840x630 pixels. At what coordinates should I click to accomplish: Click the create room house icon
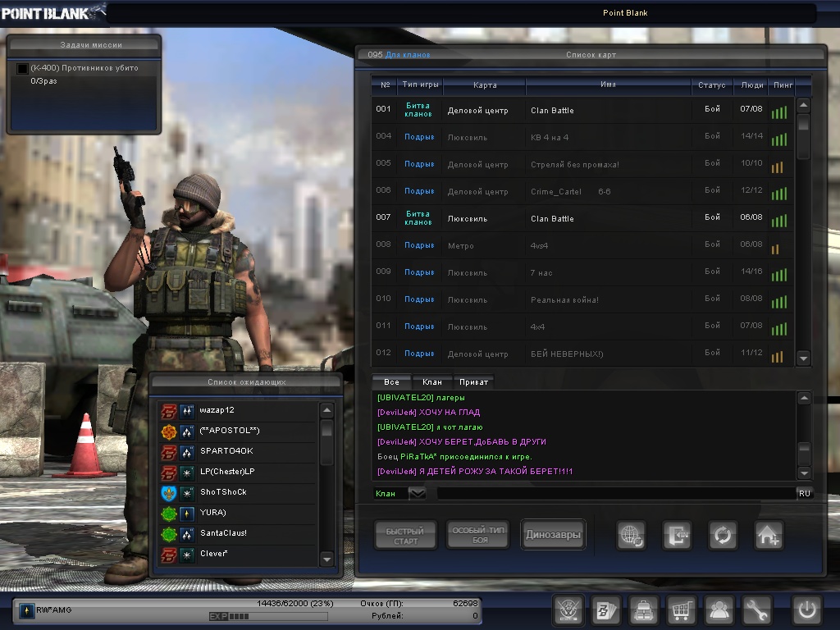769,536
